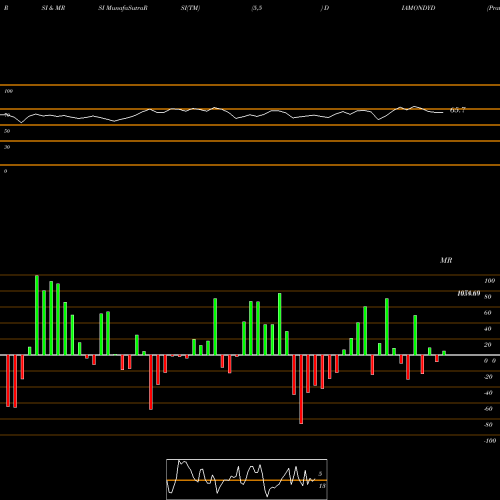Click the white RSI line's last point

443,113
